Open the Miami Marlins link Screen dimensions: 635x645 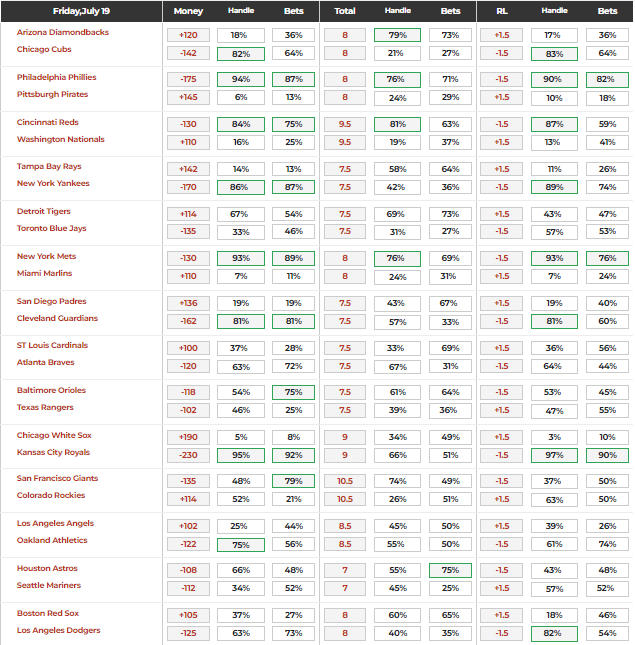point(44,273)
